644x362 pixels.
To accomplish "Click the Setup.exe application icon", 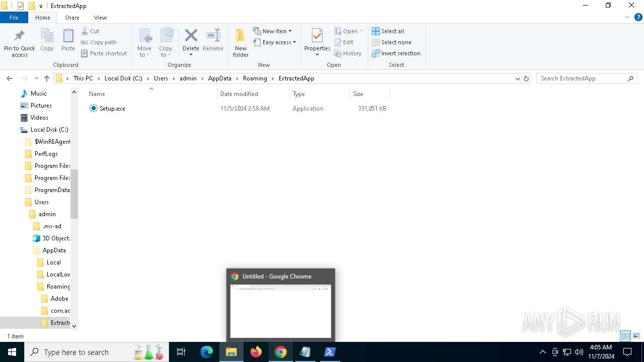I will click(93, 109).
